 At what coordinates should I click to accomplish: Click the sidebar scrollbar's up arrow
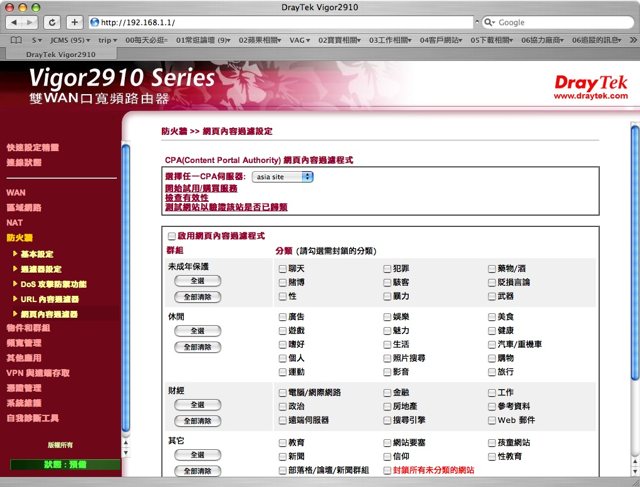pos(126,443)
